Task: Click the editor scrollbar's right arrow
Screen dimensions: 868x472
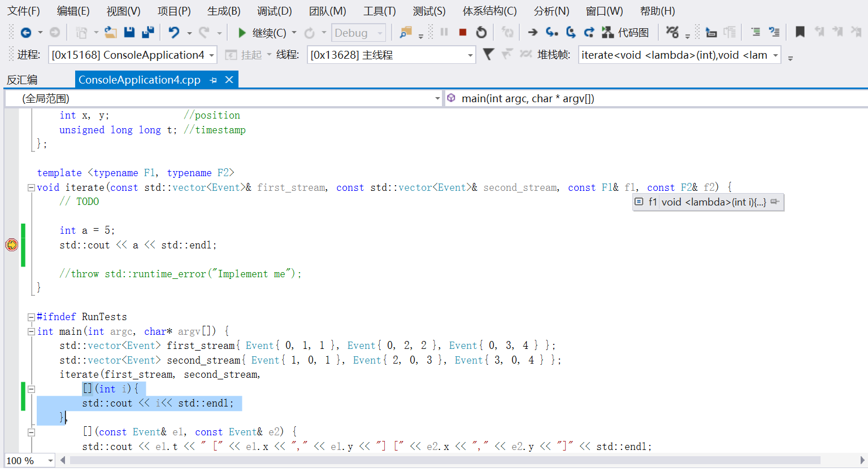Action: tap(862, 460)
